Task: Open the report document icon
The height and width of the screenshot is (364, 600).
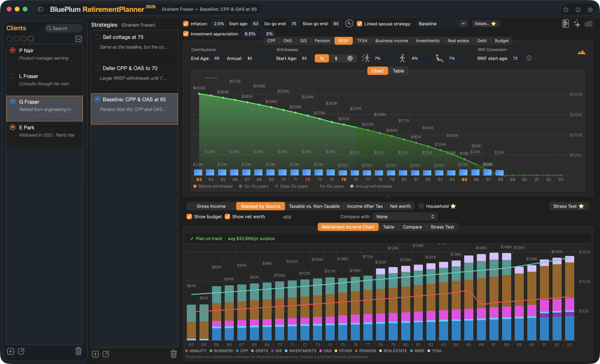Action: point(566,24)
